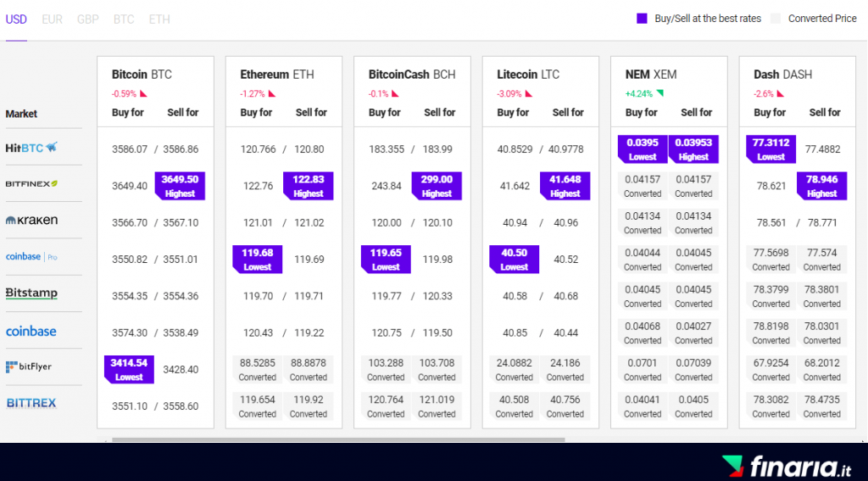
Task: Choose the ETH currency tab
Action: click(159, 20)
